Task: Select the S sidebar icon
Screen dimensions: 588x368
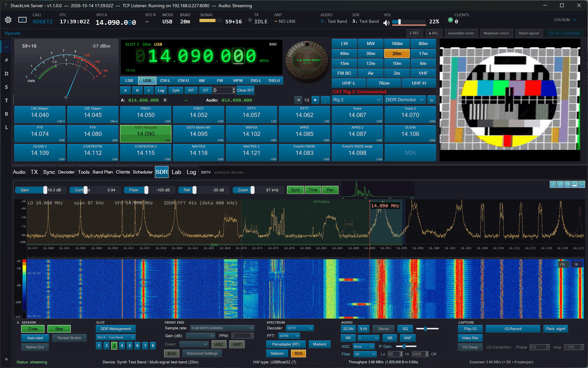Action: pyautogui.click(x=6, y=87)
